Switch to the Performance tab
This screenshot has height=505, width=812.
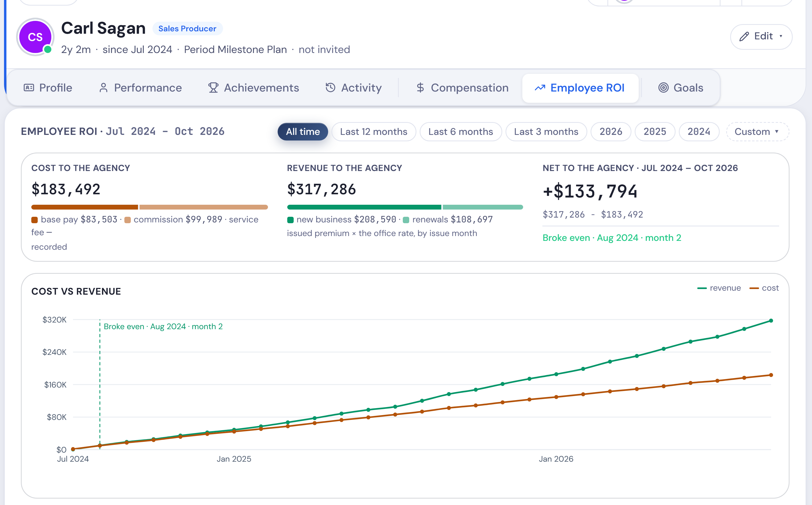point(140,88)
